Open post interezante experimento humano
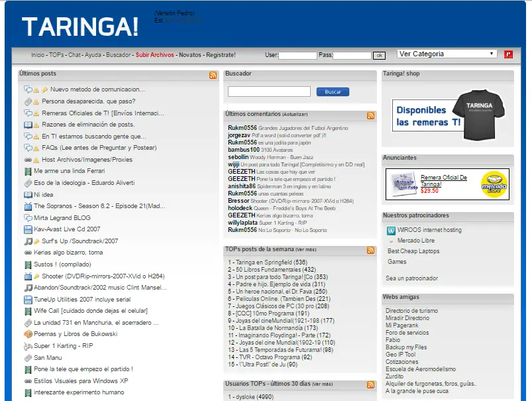The image size is (532, 401). click(x=79, y=392)
